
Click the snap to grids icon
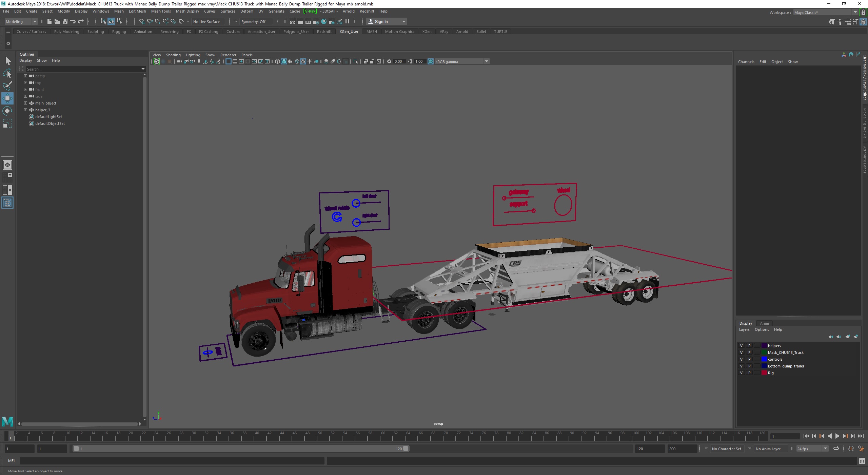pos(142,21)
